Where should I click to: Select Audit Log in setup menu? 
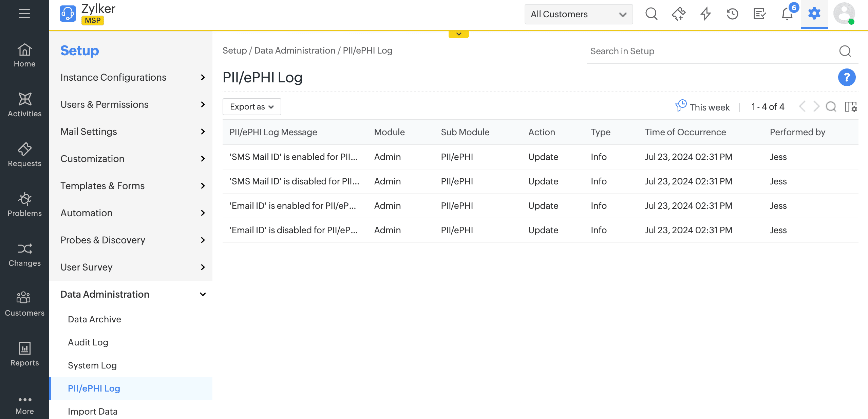click(88, 342)
